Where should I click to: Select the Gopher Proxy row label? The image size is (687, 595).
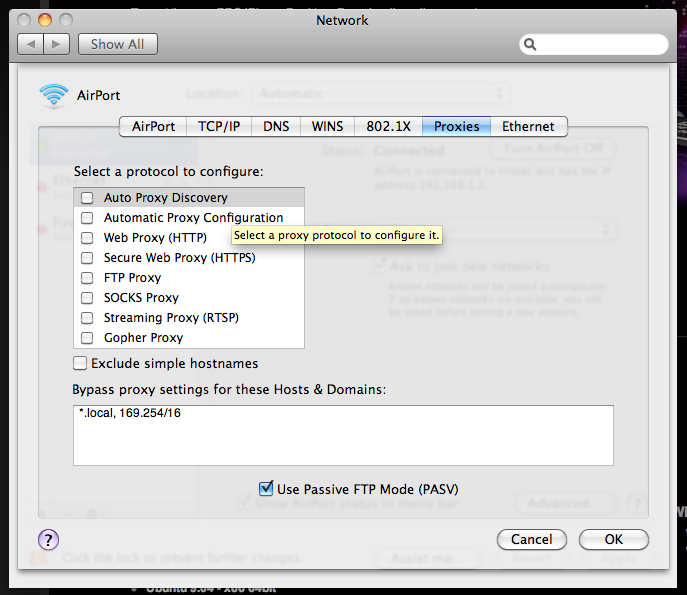point(143,338)
